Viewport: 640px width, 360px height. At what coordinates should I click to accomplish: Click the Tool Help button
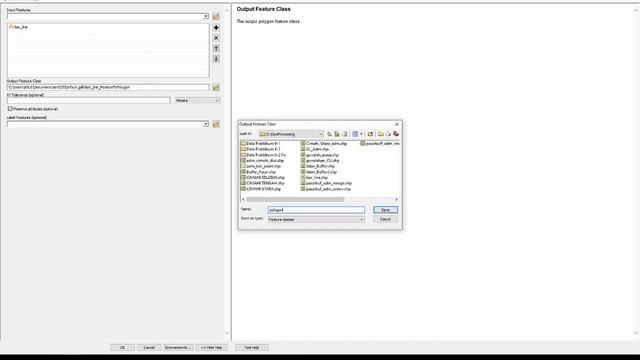coord(252,348)
